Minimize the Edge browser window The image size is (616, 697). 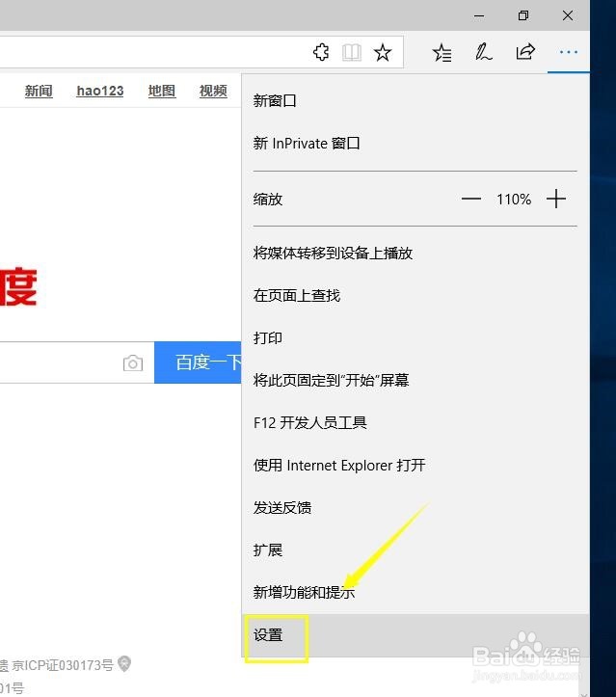[x=479, y=16]
